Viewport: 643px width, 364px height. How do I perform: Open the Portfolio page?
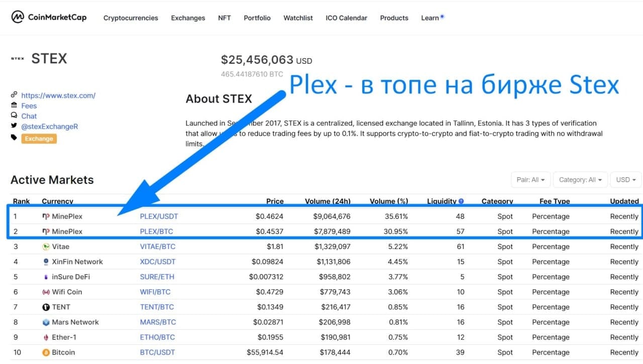[257, 18]
